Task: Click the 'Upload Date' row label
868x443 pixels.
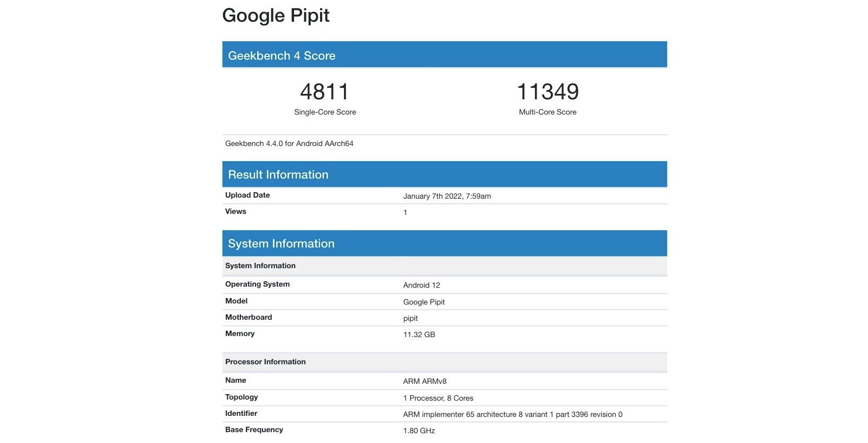Action: coord(247,195)
